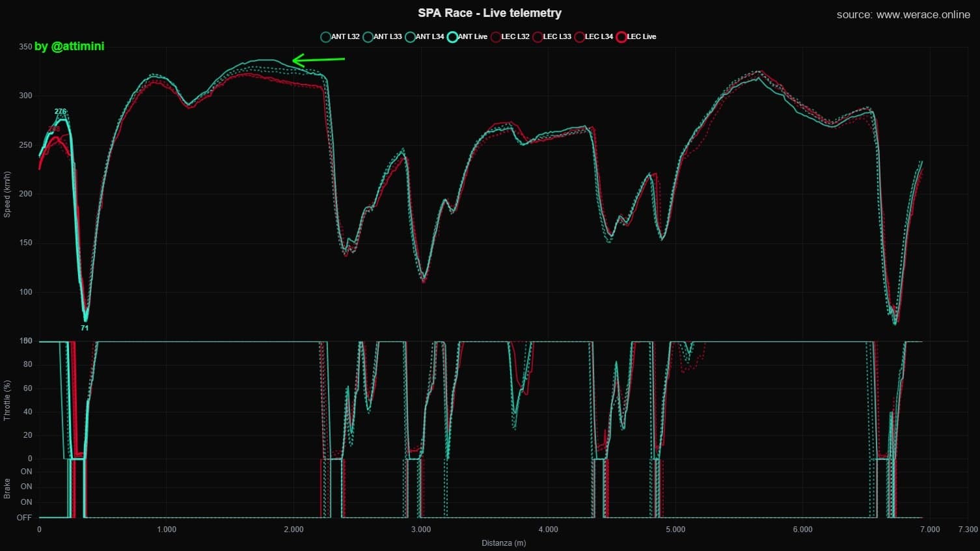Click the by @attimini credit text

[70, 46]
